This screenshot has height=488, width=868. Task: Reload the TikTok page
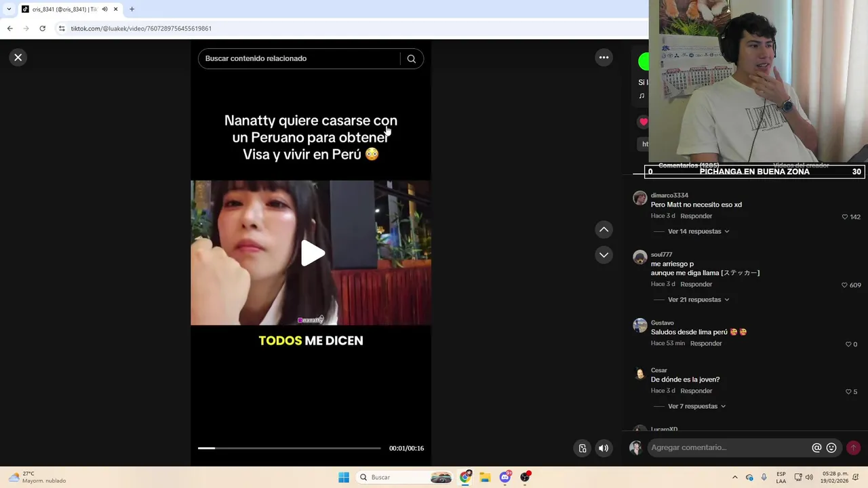pos(42,28)
